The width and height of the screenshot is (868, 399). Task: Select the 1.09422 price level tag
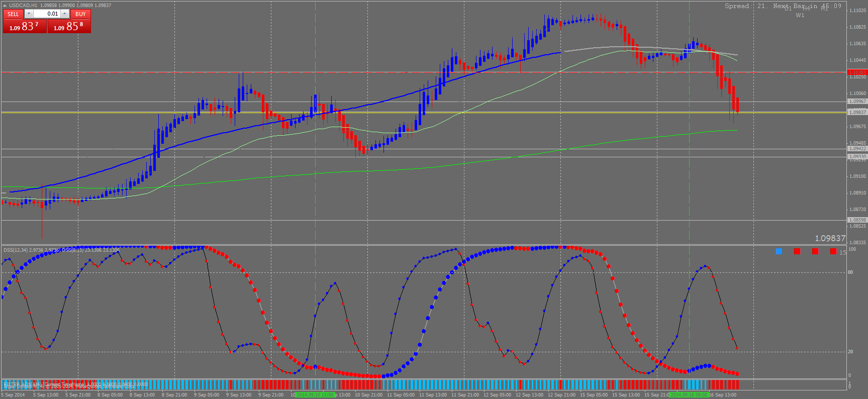857,149
